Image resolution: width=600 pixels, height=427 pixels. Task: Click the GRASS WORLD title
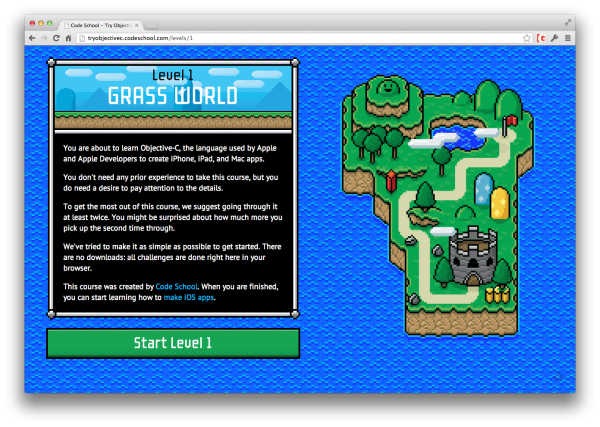[173, 96]
